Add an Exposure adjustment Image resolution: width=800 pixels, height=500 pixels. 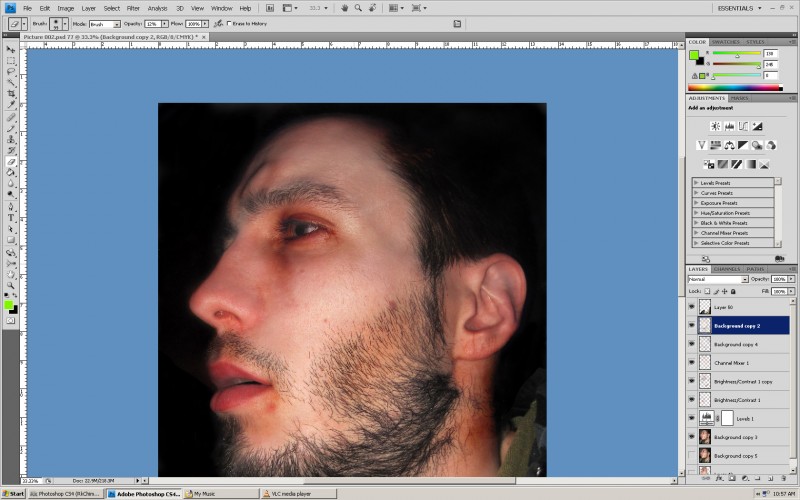tap(757, 126)
